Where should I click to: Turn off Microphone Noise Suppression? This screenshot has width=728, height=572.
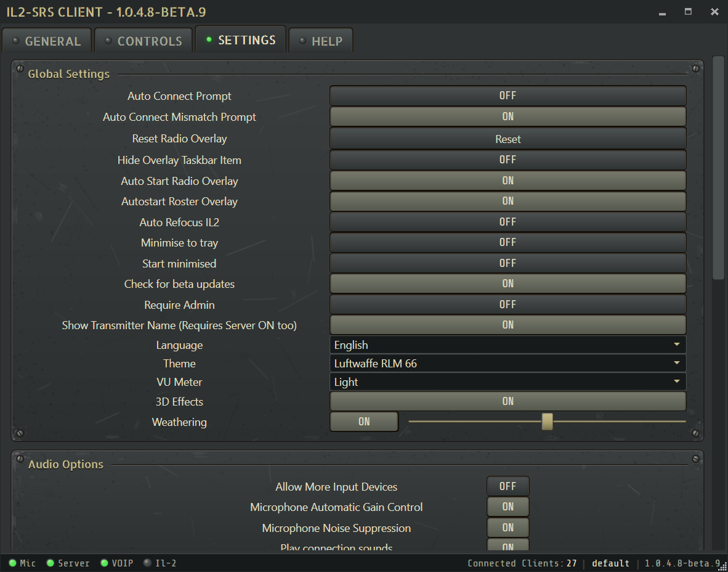click(508, 528)
